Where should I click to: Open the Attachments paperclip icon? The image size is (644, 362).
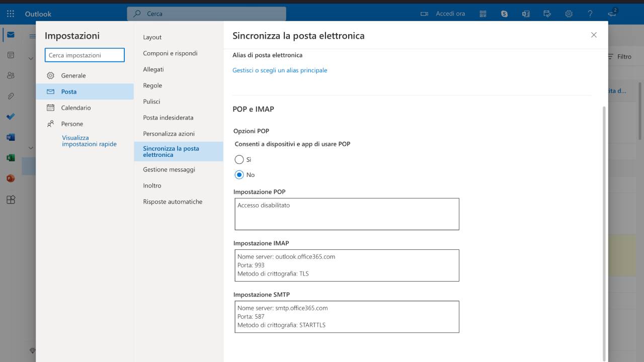[x=10, y=96]
